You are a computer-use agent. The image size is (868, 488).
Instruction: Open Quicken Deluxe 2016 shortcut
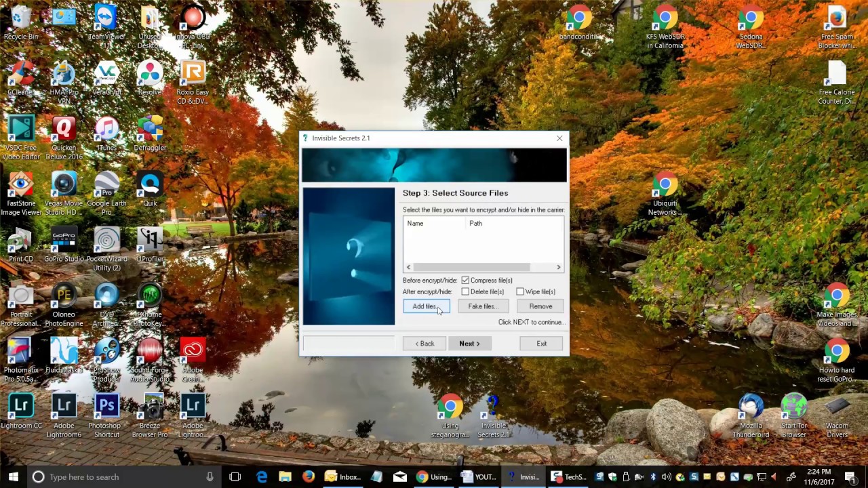[x=64, y=138]
